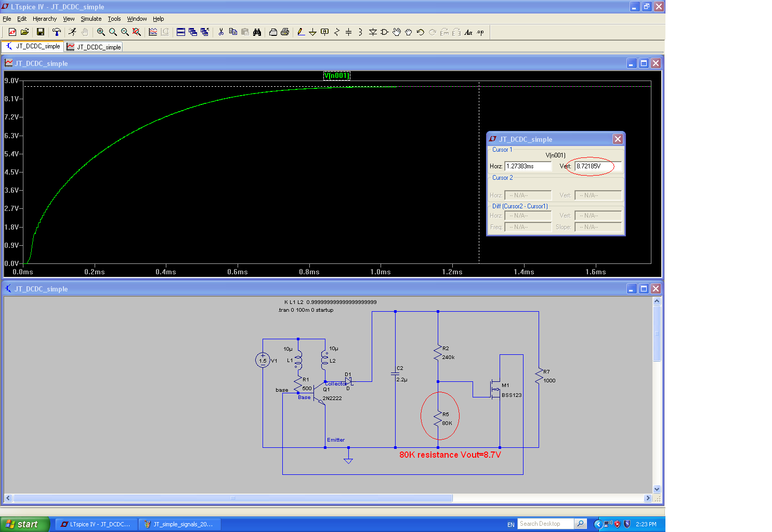Click the Tile windows horizontally icon

click(181, 32)
